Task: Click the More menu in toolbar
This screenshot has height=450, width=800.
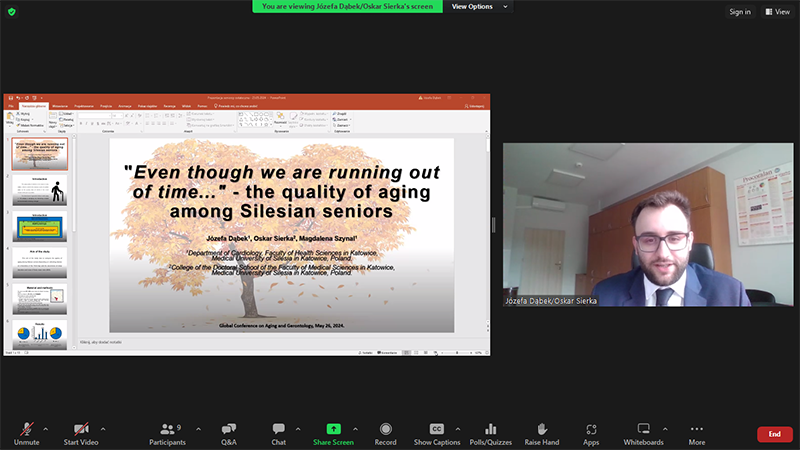Action: (x=697, y=429)
